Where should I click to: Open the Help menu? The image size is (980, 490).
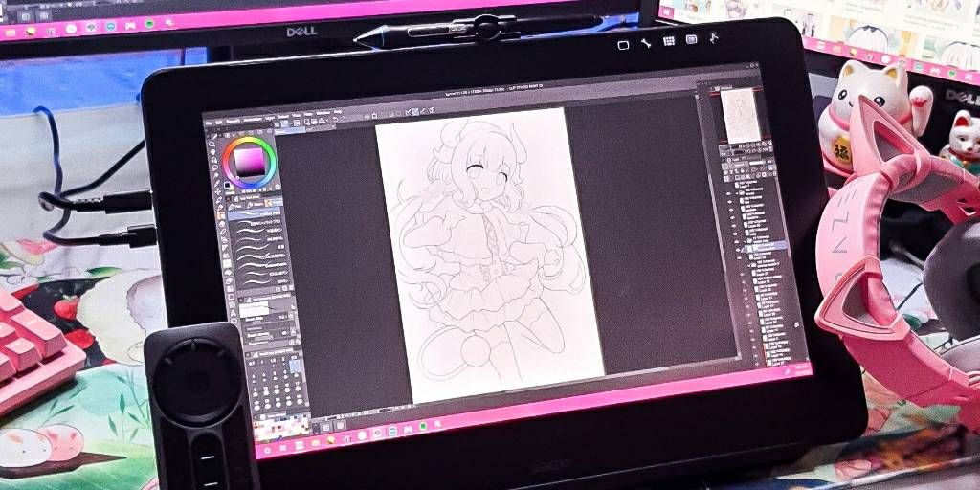[x=338, y=111]
